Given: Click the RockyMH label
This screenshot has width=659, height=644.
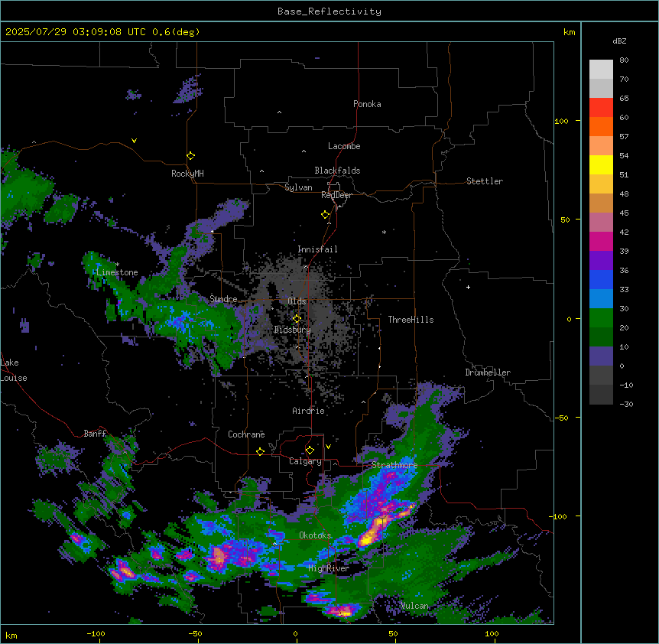Looking at the screenshot, I should coord(187,174).
